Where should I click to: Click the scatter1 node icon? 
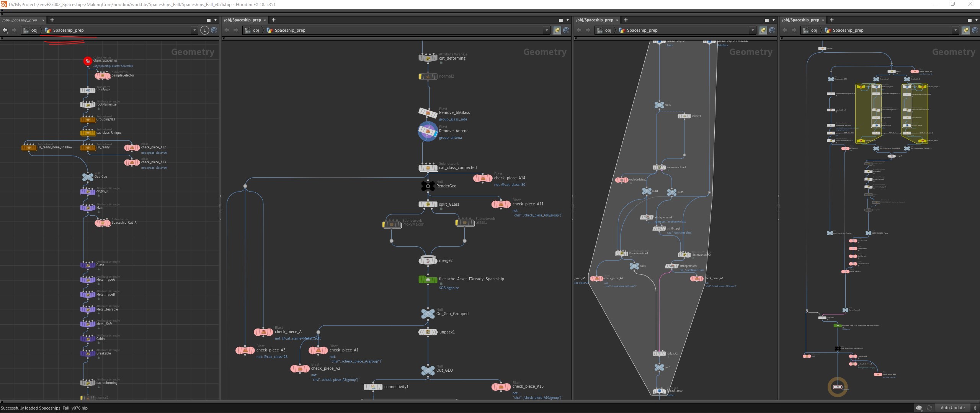coord(684,116)
